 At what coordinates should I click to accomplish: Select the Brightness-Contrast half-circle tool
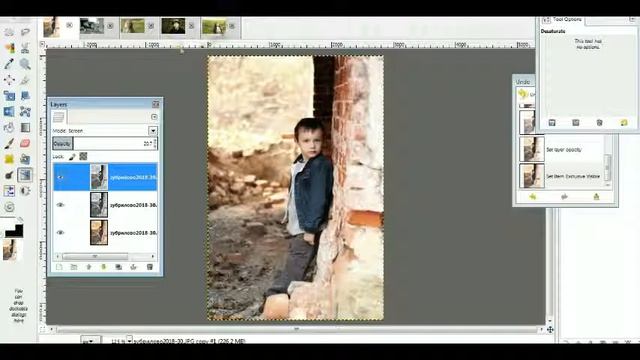(25, 191)
